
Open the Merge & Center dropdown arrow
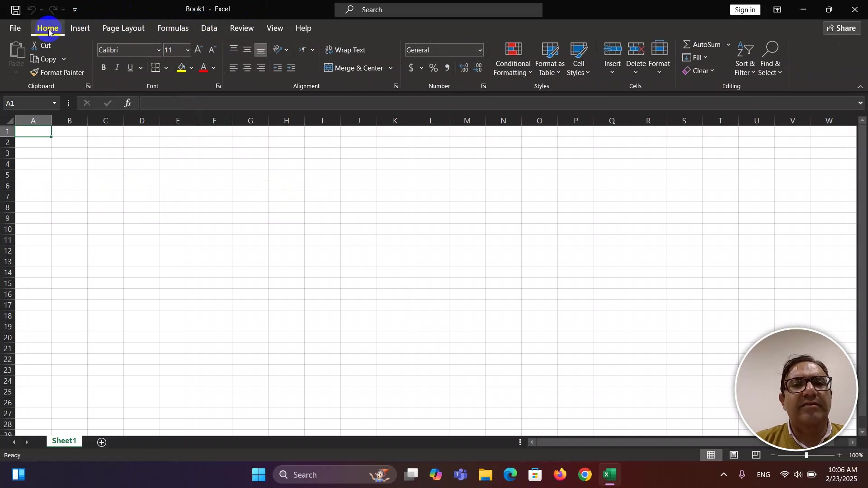[x=391, y=68]
